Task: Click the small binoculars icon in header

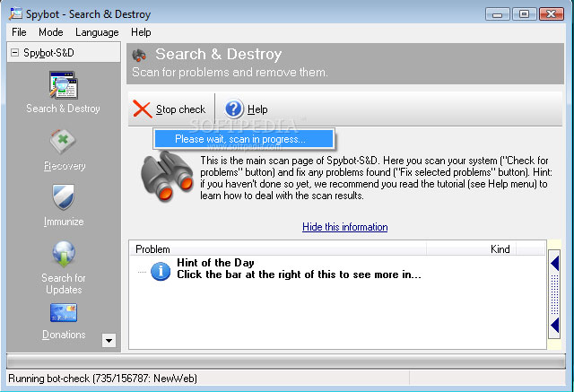Action: pyautogui.click(x=139, y=56)
